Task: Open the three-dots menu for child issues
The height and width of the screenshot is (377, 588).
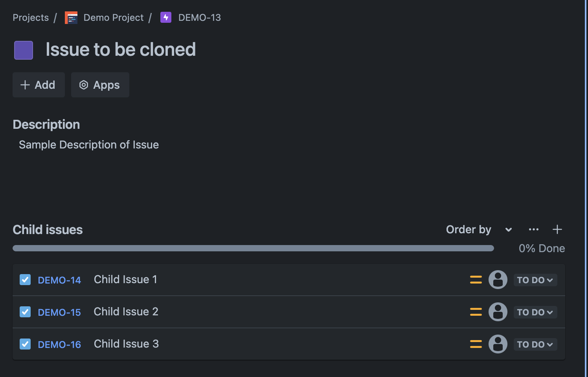Action: tap(534, 230)
